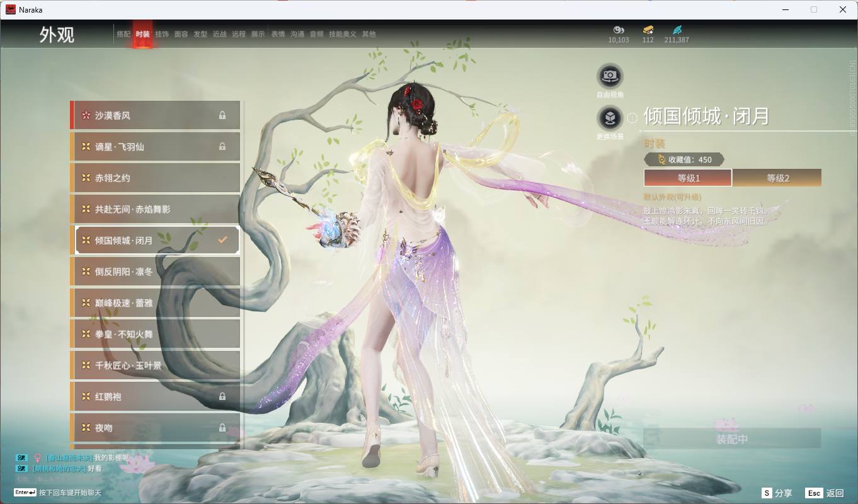858x504 pixels.
Task: Switch to the 技能奥义 tab
Action: [x=343, y=34]
